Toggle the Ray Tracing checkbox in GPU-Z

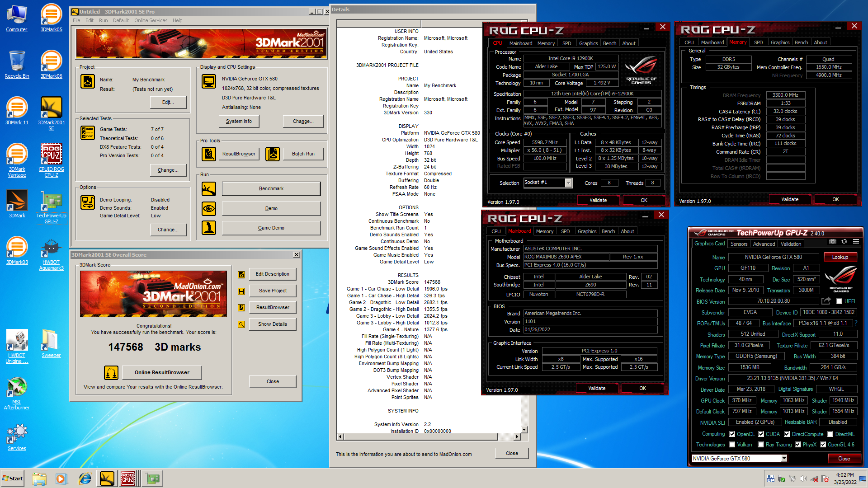761,445
